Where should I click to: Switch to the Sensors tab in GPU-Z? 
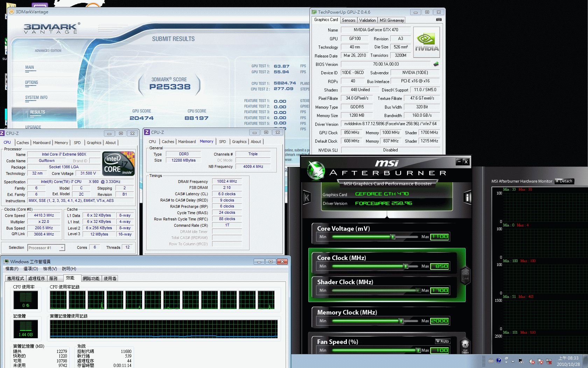pos(349,20)
